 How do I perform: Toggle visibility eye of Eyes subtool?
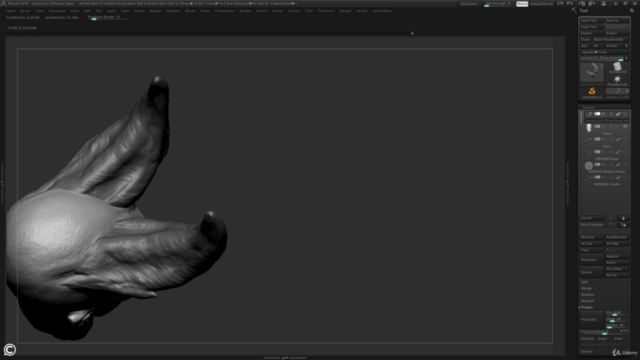pos(625,139)
